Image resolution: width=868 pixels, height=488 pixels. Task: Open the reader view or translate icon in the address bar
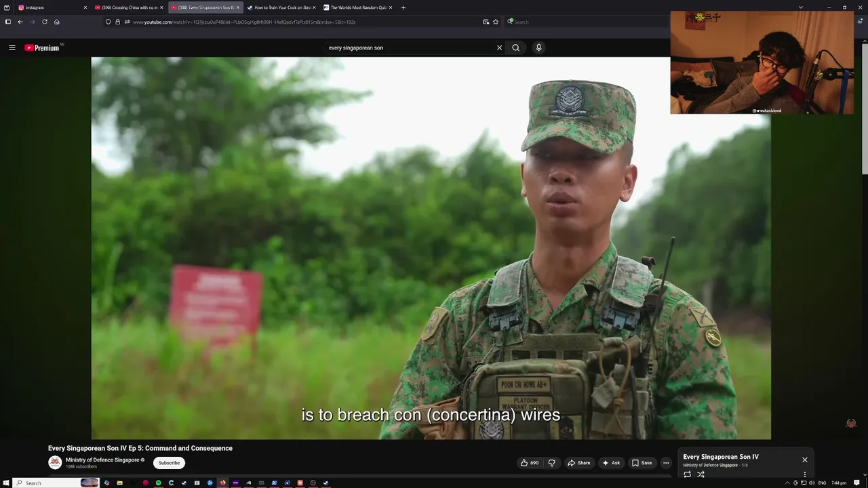(486, 22)
